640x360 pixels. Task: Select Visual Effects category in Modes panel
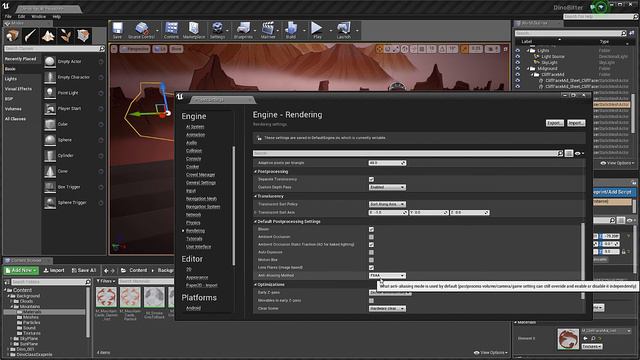tap(18, 89)
